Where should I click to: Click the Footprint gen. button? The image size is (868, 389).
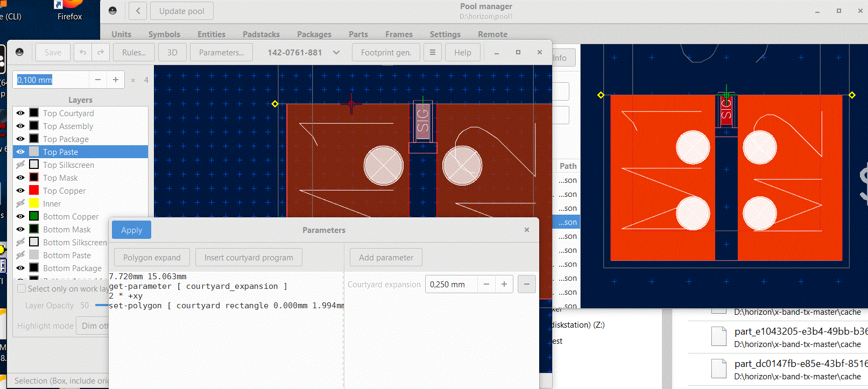click(386, 52)
